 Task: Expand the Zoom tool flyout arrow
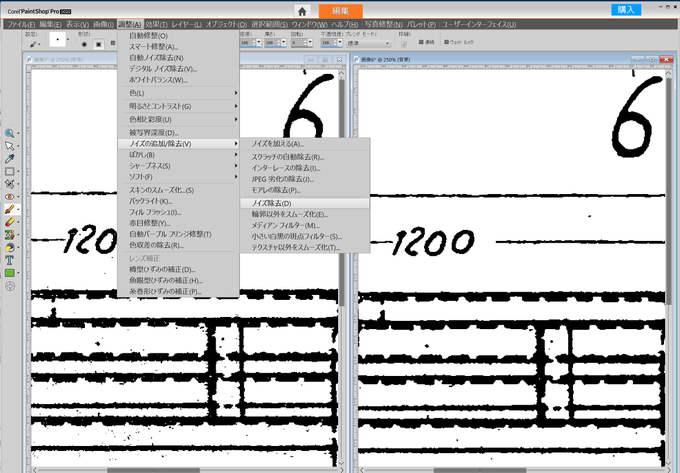pyautogui.click(x=18, y=134)
